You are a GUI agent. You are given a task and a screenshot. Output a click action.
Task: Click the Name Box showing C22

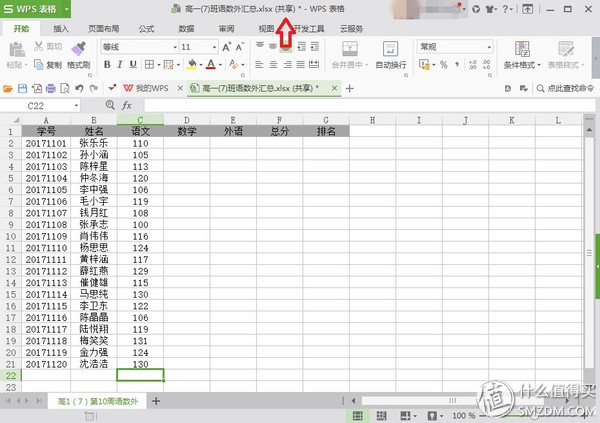[x=40, y=106]
